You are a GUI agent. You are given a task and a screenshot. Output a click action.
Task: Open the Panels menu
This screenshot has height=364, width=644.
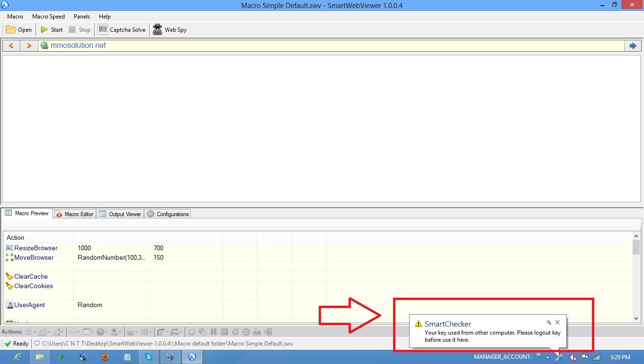(82, 17)
